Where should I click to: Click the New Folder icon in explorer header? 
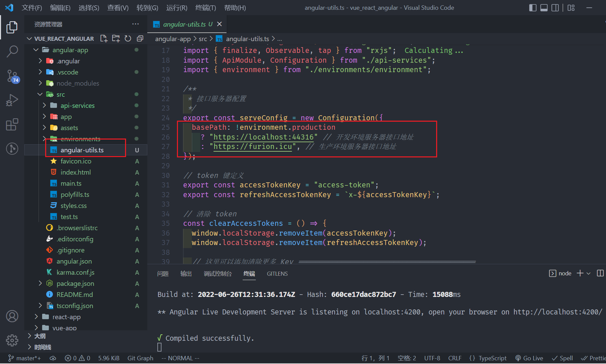(x=116, y=39)
